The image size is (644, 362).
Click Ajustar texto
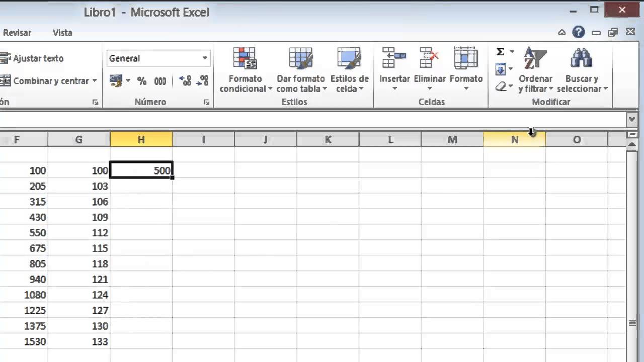point(33,58)
